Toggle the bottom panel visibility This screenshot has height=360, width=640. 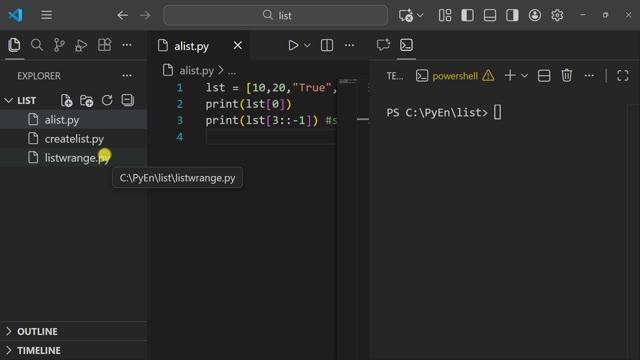[490, 16]
